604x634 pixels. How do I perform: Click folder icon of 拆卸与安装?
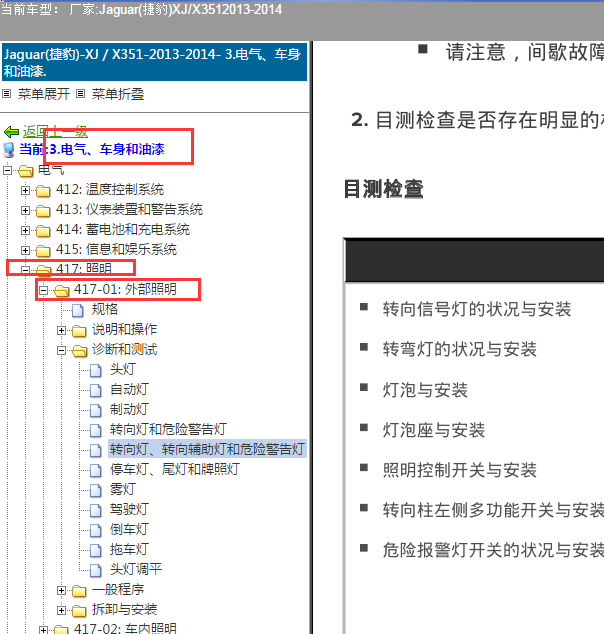pos(79,611)
